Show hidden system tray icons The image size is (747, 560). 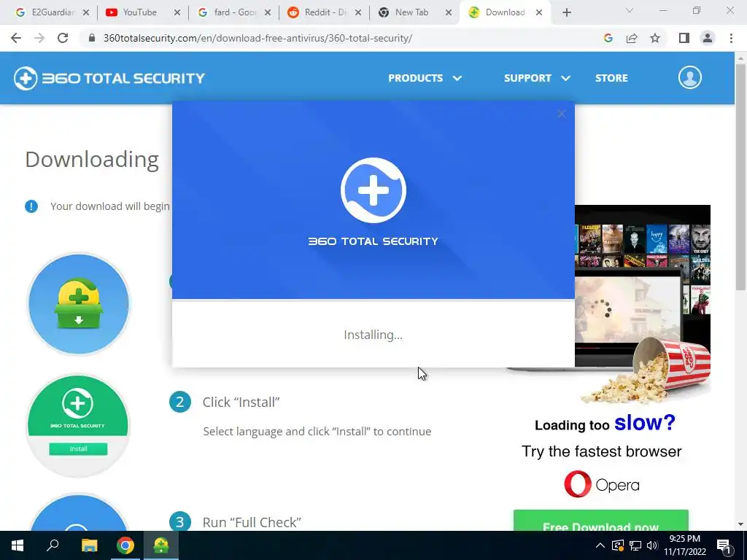point(600,545)
